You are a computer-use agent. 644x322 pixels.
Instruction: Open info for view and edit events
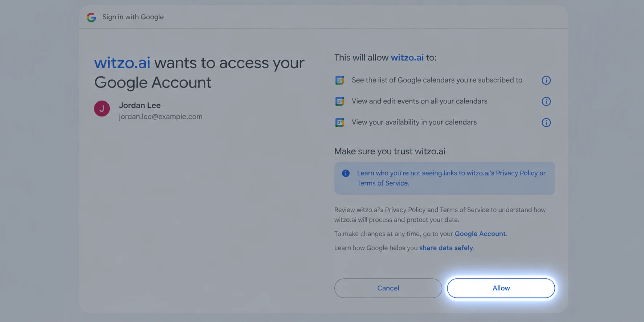(546, 101)
